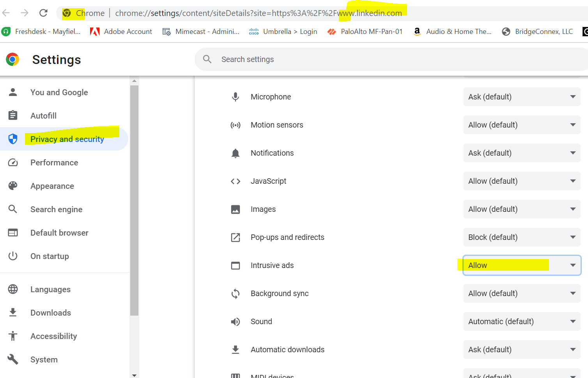Open the Background sync permission dropdown
588x378 pixels.
(522, 293)
